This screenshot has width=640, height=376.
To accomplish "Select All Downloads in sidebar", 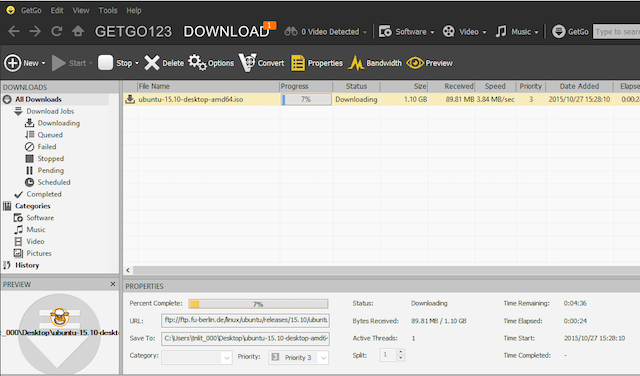I will pos(38,99).
